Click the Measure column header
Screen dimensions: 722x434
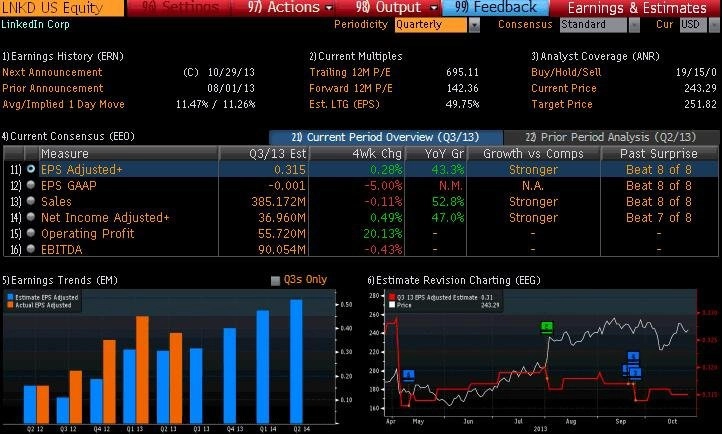(128, 153)
